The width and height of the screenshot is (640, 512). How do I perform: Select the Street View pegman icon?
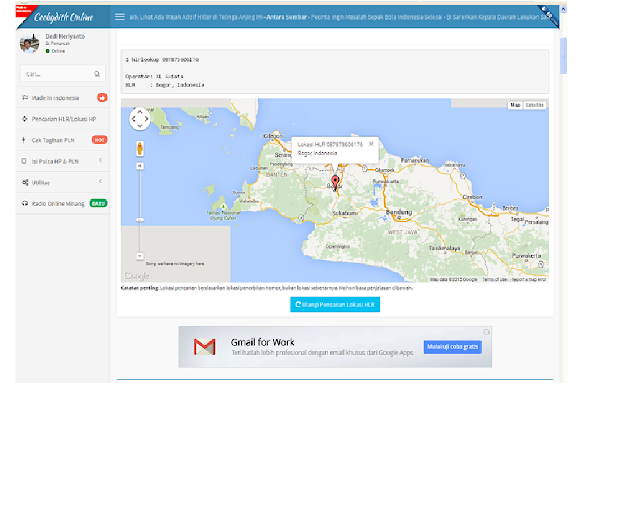(x=140, y=149)
